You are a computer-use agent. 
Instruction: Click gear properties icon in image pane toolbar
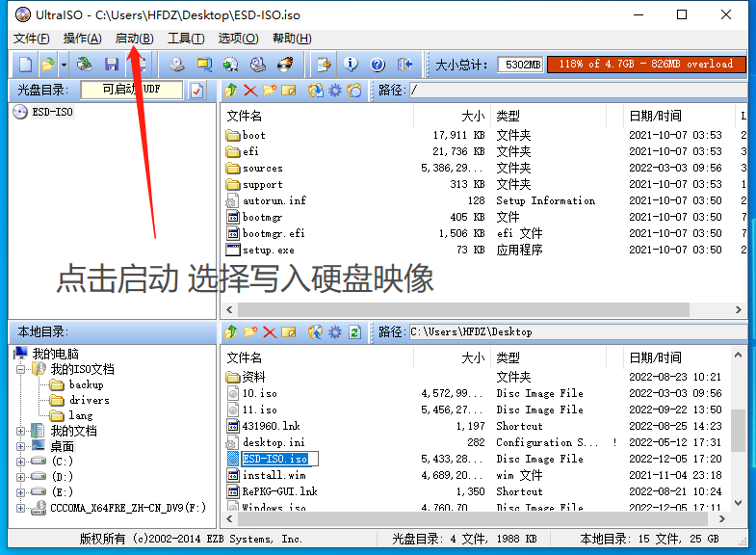pyautogui.click(x=335, y=91)
